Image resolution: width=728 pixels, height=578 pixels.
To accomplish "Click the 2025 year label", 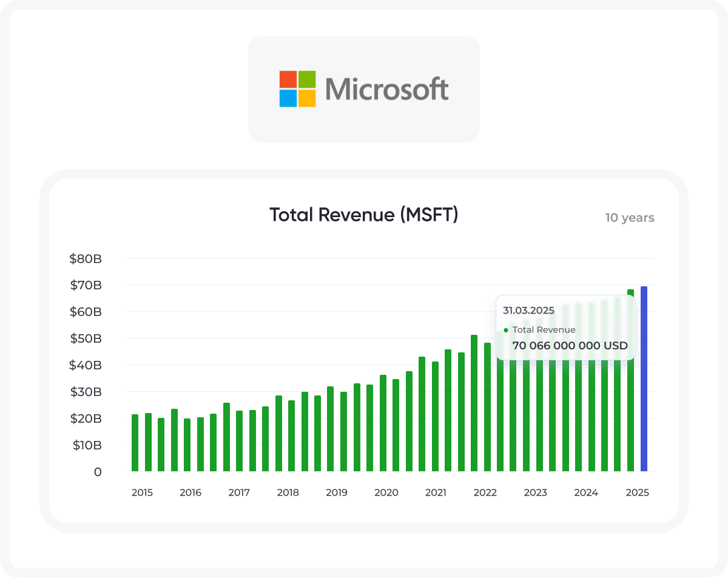I will [x=637, y=492].
